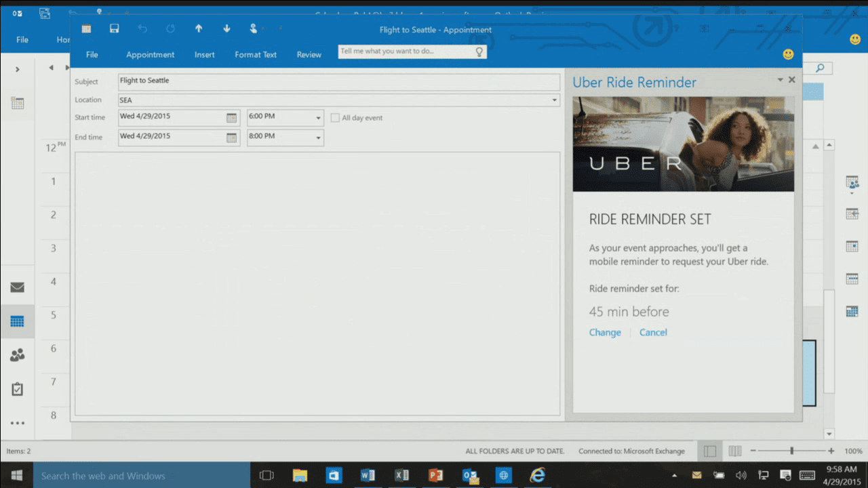Show hidden system tray icons
This screenshot has width=868, height=488.
coord(674,475)
